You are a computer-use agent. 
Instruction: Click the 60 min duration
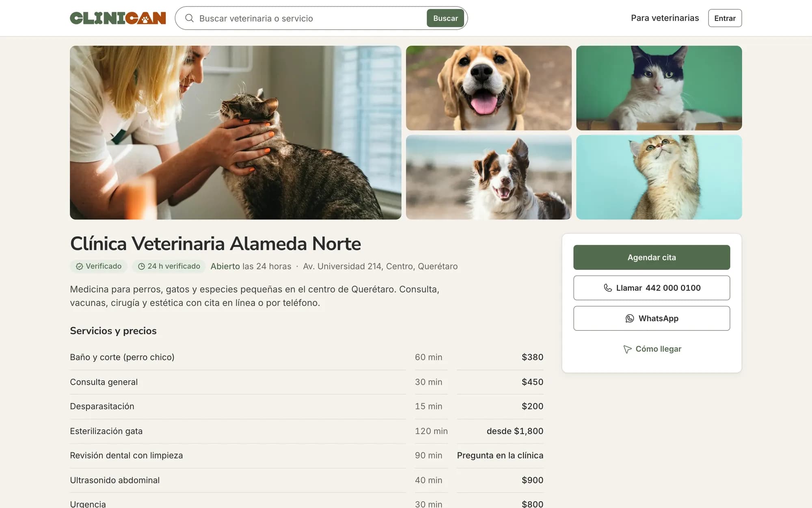pyautogui.click(x=428, y=357)
